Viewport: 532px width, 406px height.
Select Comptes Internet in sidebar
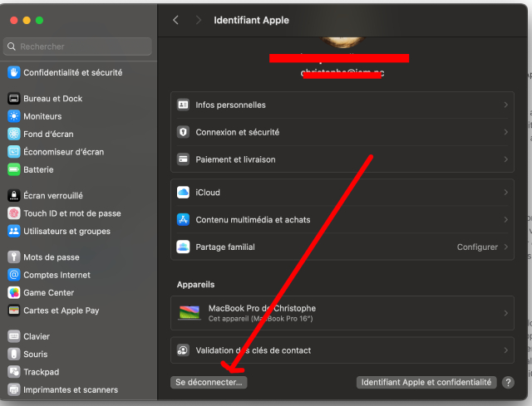pyautogui.click(x=57, y=275)
